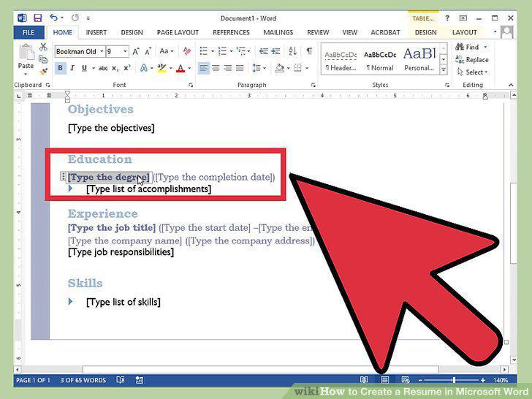Click the Replace button in Editing

coord(472,60)
